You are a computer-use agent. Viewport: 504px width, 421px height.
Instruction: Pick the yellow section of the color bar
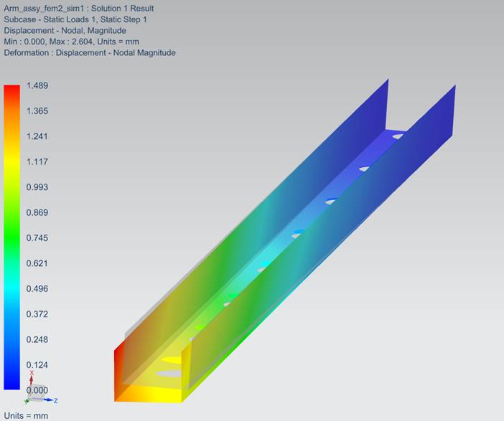click(x=12, y=161)
